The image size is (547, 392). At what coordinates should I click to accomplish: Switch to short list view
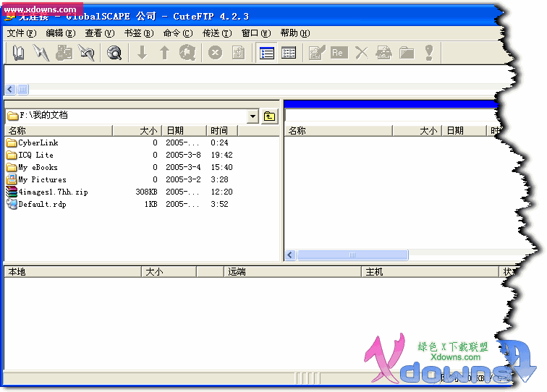[x=289, y=53]
